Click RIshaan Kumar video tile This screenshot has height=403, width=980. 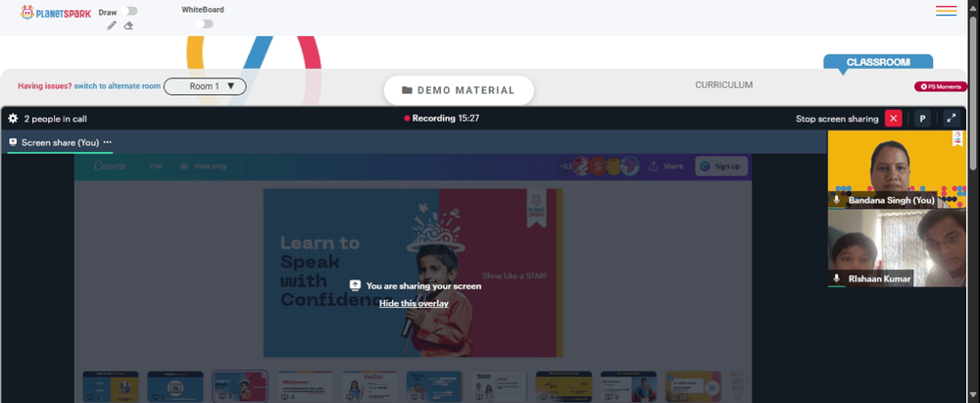point(897,248)
